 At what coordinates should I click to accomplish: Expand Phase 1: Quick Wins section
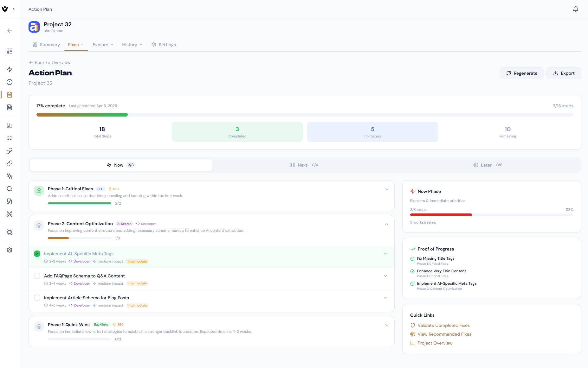tap(387, 325)
